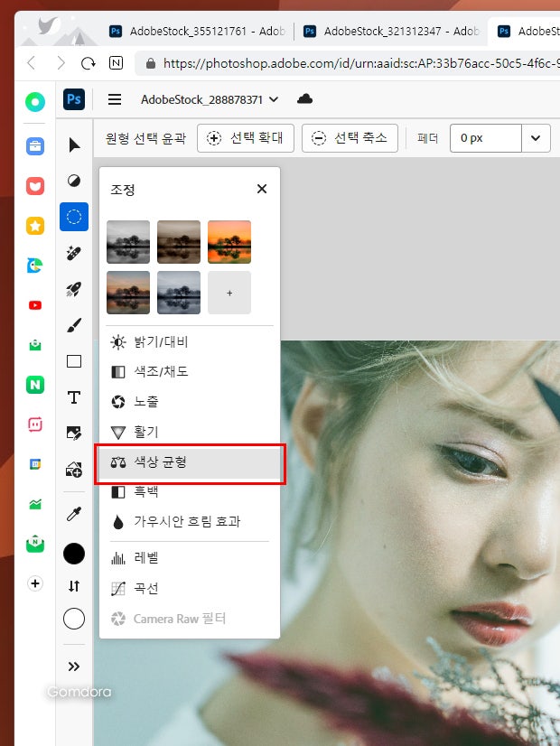The image size is (560, 746).
Task: Add a sidebar panel with plus
Action: click(35, 583)
